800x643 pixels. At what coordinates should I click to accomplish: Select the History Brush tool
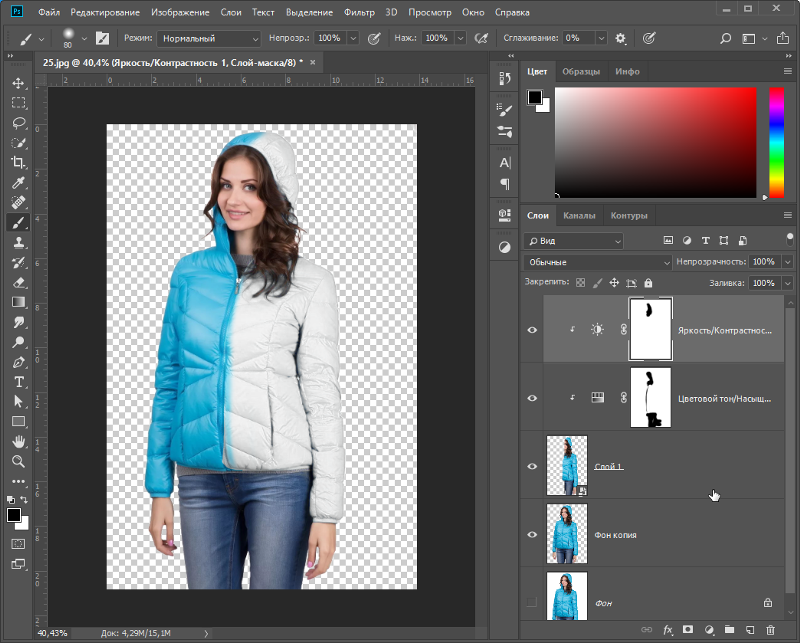tap(18, 262)
